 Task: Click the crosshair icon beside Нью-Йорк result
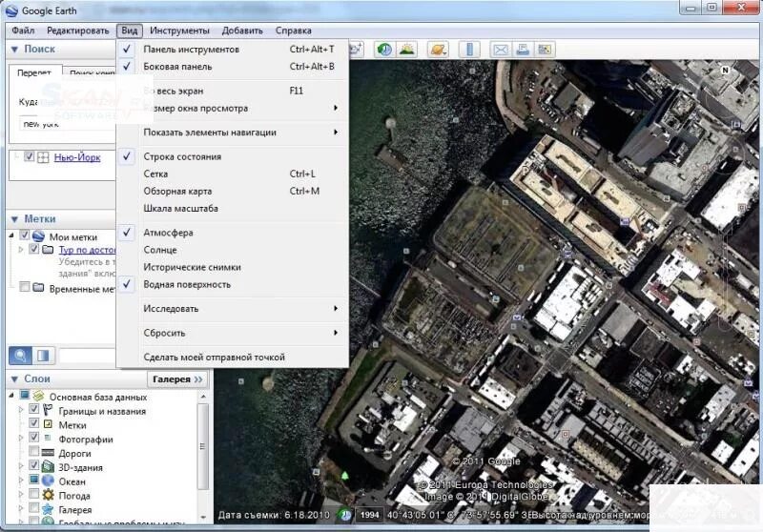pyautogui.click(x=43, y=157)
